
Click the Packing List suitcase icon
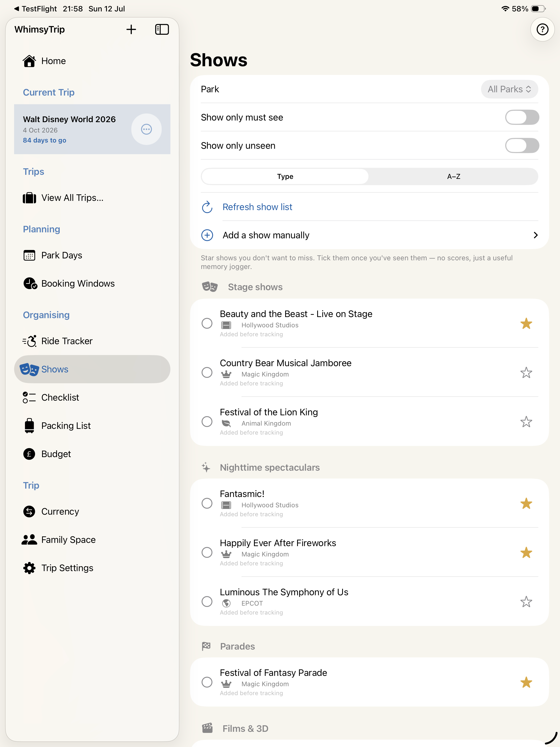(29, 426)
